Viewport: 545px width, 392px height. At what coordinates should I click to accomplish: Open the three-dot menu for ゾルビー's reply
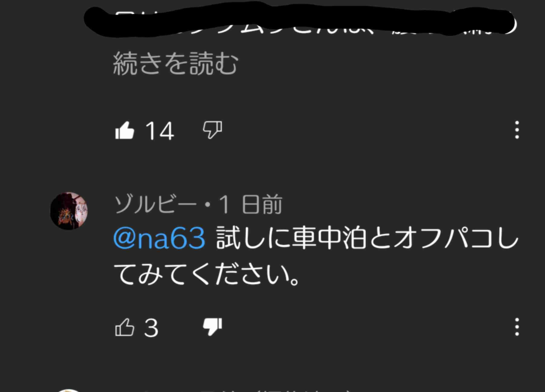click(517, 327)
